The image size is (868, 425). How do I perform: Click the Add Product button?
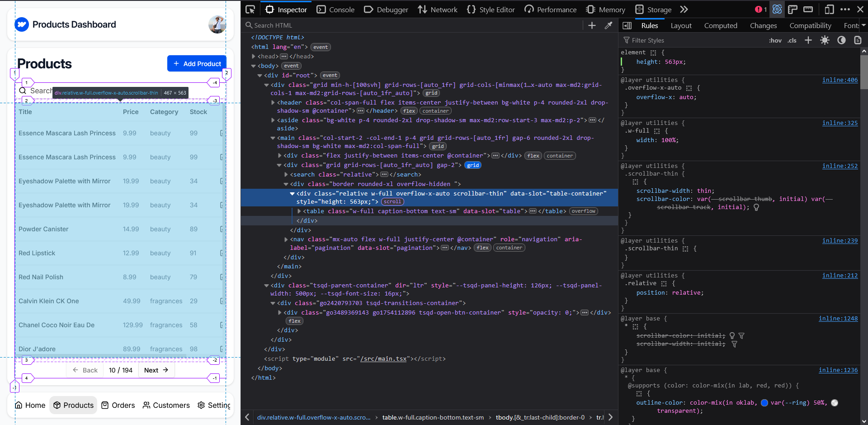[x=197, y=64]
